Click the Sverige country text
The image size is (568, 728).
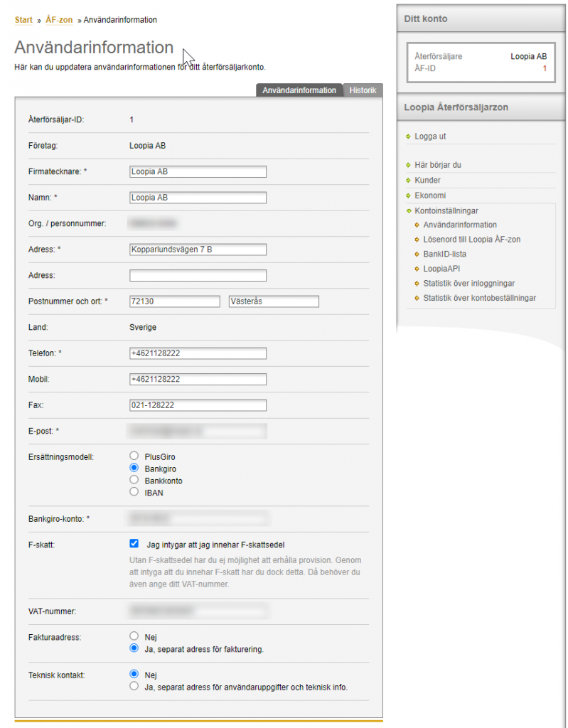[x=143, y=327]
